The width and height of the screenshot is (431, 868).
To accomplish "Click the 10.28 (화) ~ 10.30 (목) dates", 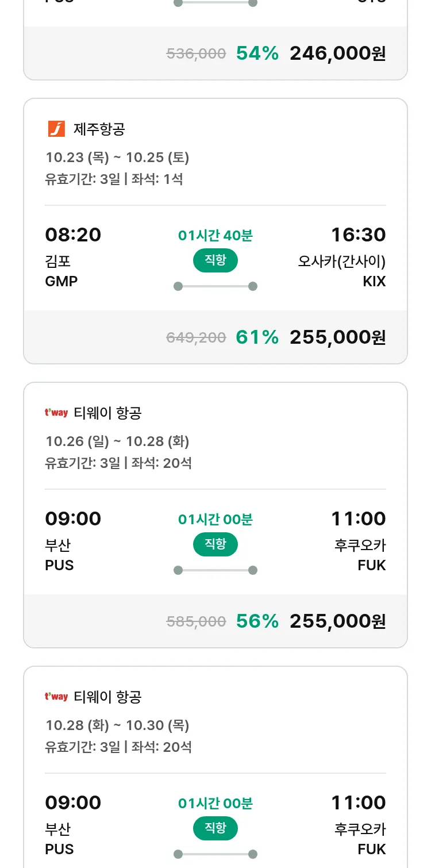I will [x=117, y=725].
